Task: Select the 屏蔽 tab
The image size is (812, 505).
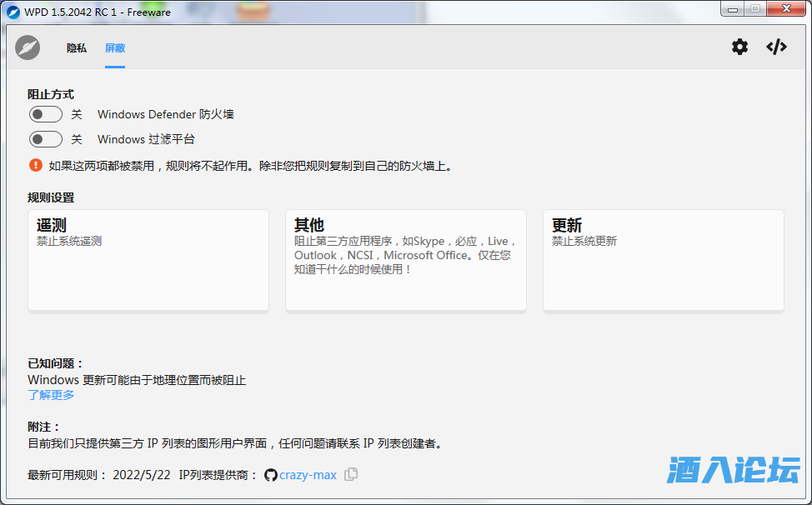Action: [115, 48]
